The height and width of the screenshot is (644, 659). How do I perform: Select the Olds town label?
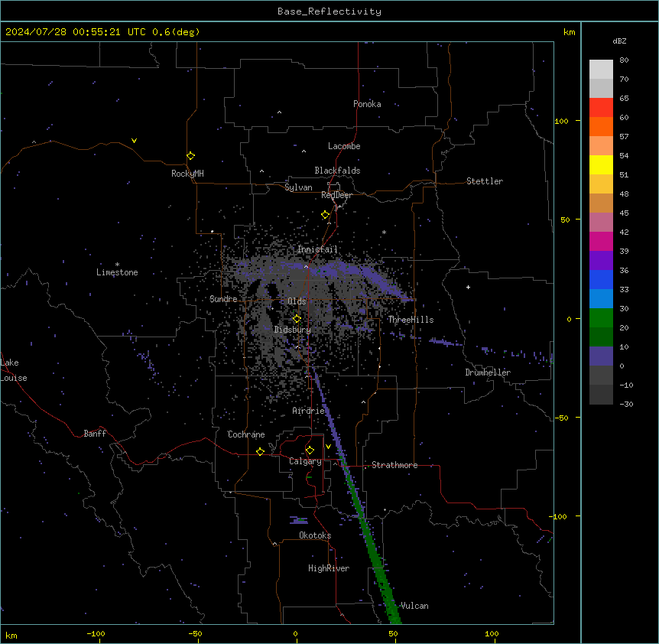(x=297, y=301)
